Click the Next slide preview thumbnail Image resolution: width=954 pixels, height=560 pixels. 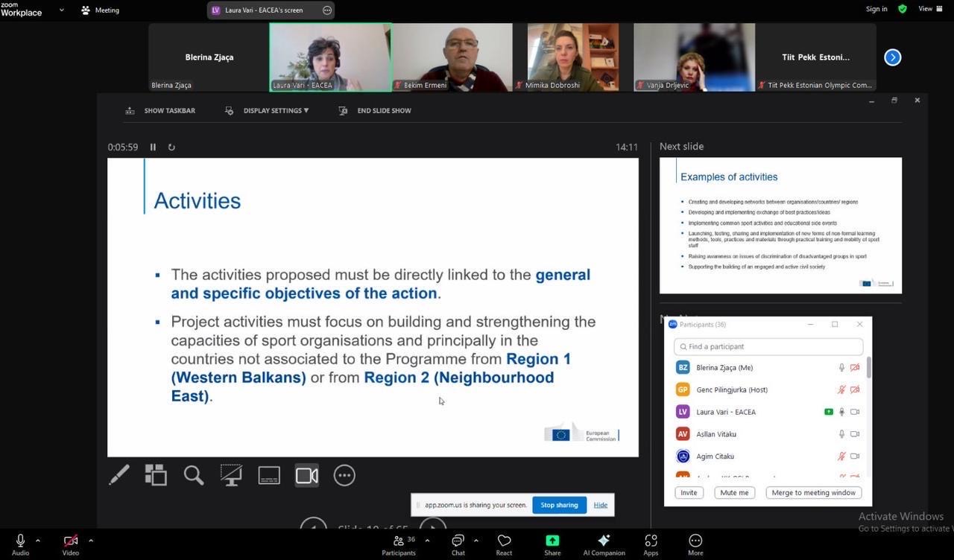point(780,226)
